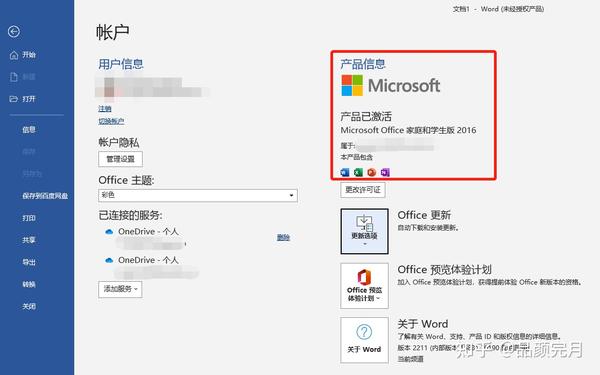
Task: Choose 保存到百度网盘 in the sidebar
Action: [45, 196]
